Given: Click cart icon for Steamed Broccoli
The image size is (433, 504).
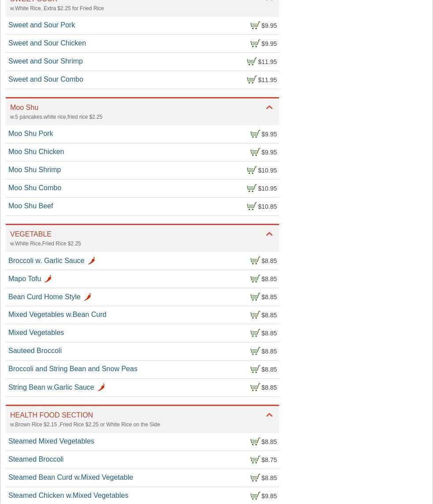Looking at the screenshot, I should point(255,460).
